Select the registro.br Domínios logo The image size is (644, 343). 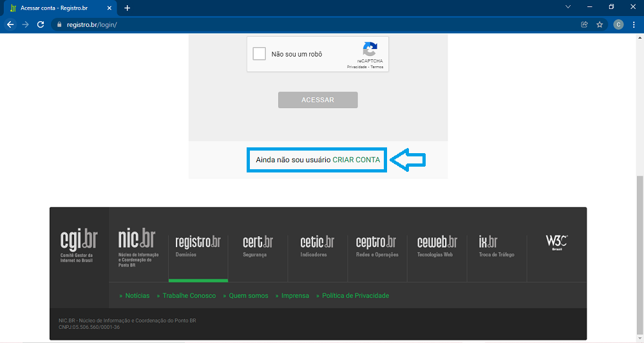[x=198, y=245]
